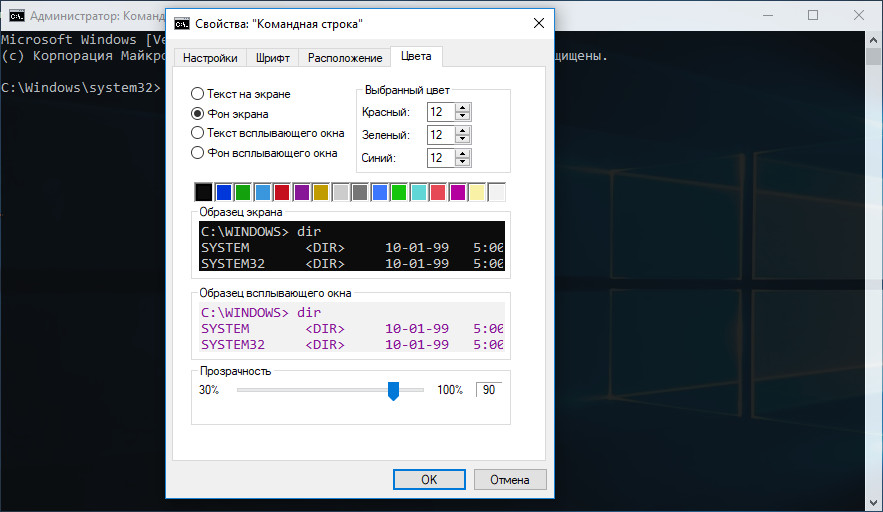Image resolution: width=883 pixels, height=512 pixels.
Task: Pick the light gray color swatch
Action: tap(341, 192)
